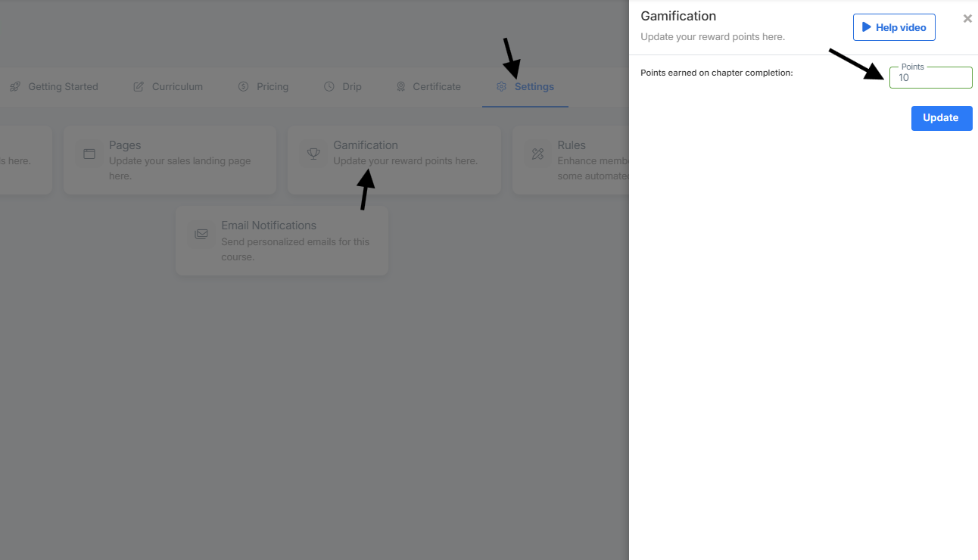Select the Pages card icon
The image size is (978, 560).
tap(89, 153)
